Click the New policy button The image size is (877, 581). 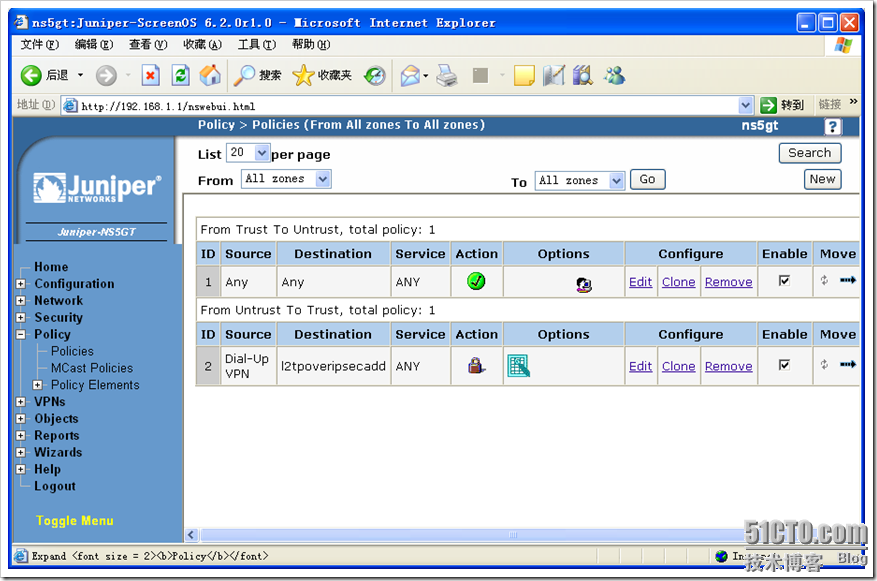[822, 179]
